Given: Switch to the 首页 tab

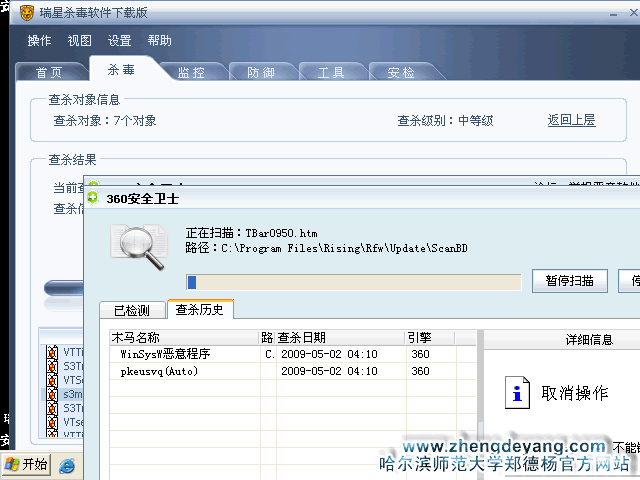Looking at the screenshot, I should [49, 72].
